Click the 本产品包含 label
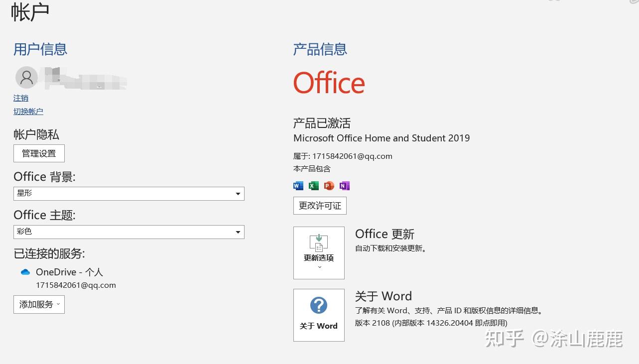This screenshot has width=639, height=364. click(312, 169)
